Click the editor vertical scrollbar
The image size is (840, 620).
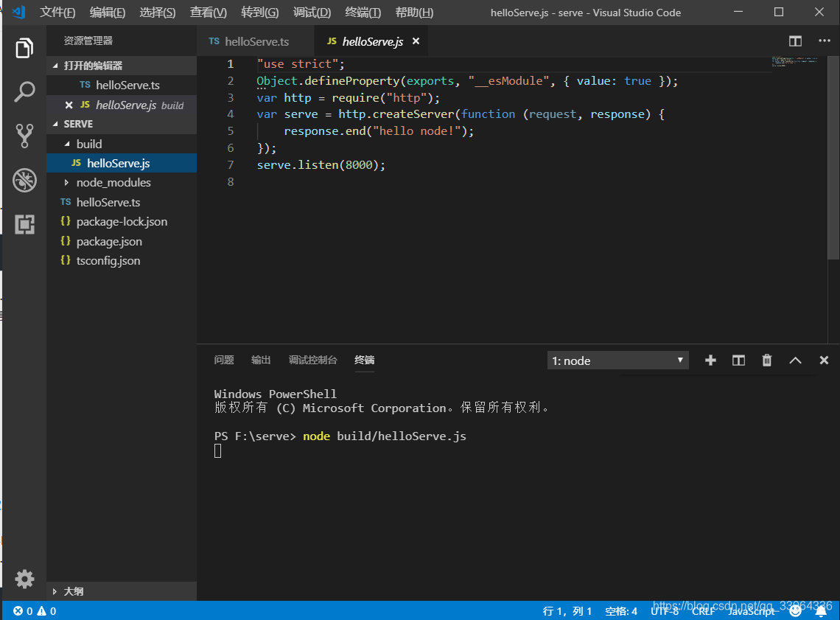[x=833, y=158]
